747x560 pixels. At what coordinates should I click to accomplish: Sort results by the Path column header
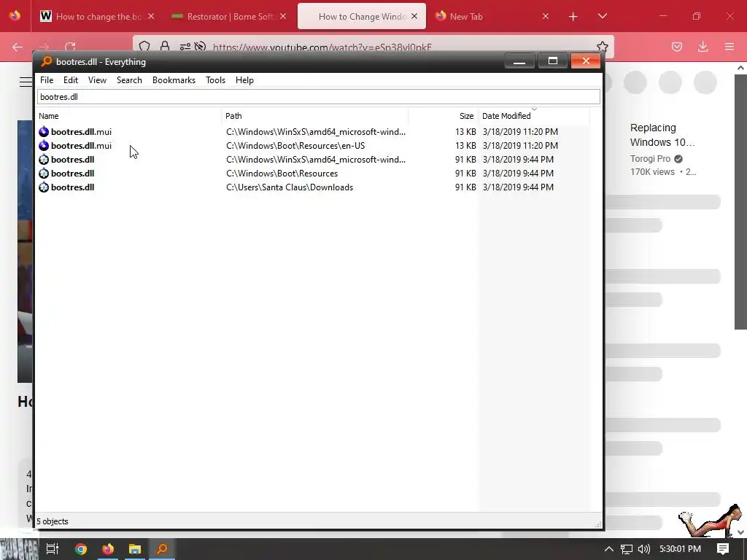(315, 116)
